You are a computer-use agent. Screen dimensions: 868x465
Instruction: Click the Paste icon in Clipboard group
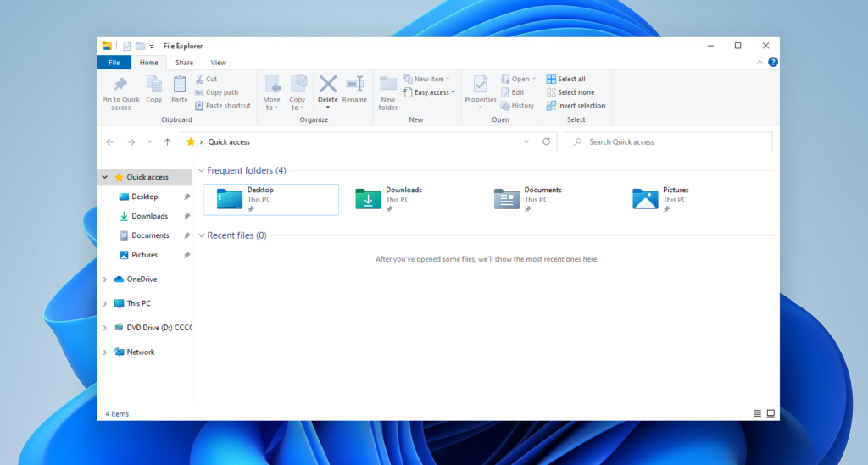click(x=180, y=85)
